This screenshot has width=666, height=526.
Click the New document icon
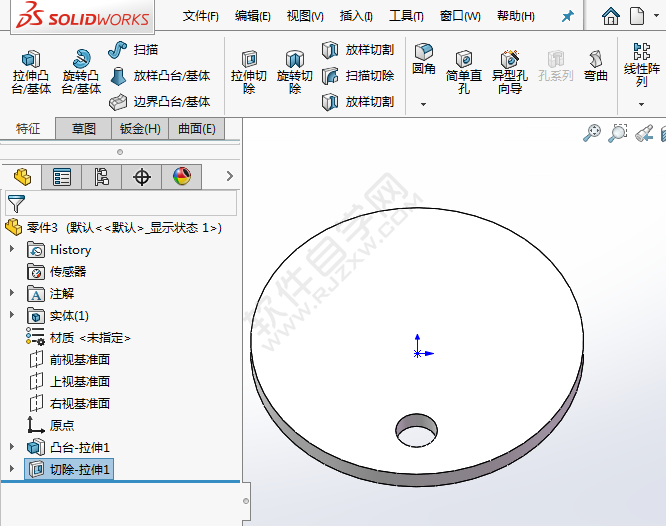coord(637,17)
